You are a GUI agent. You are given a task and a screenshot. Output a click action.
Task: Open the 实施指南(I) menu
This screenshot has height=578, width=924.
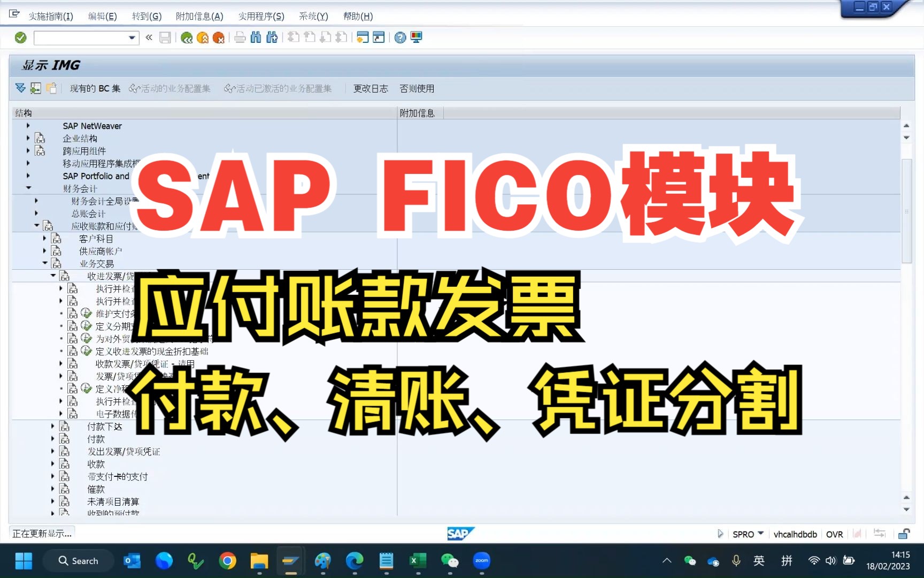[51, 16]
